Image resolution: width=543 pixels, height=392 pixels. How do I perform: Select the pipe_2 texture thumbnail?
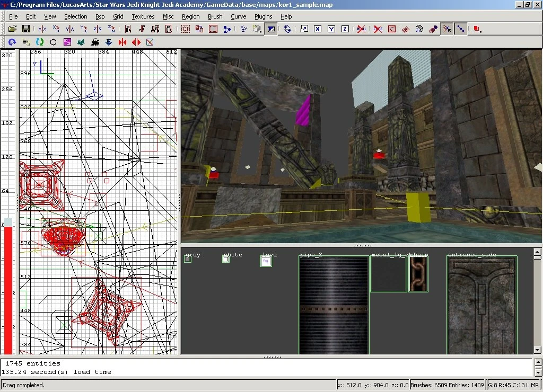pyautogui.click(x=334, y=305)
